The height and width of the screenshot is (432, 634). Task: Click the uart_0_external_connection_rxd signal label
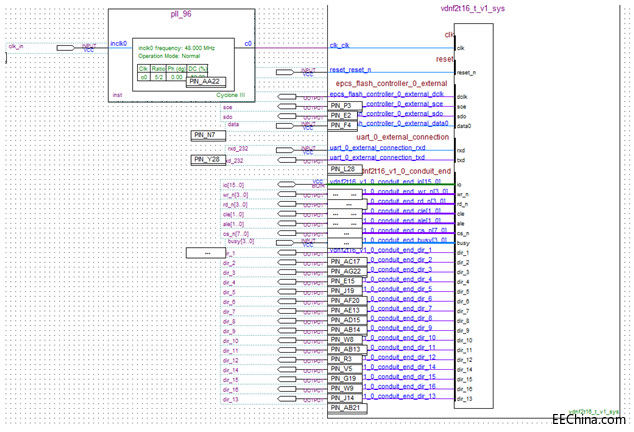coord(377,148)
